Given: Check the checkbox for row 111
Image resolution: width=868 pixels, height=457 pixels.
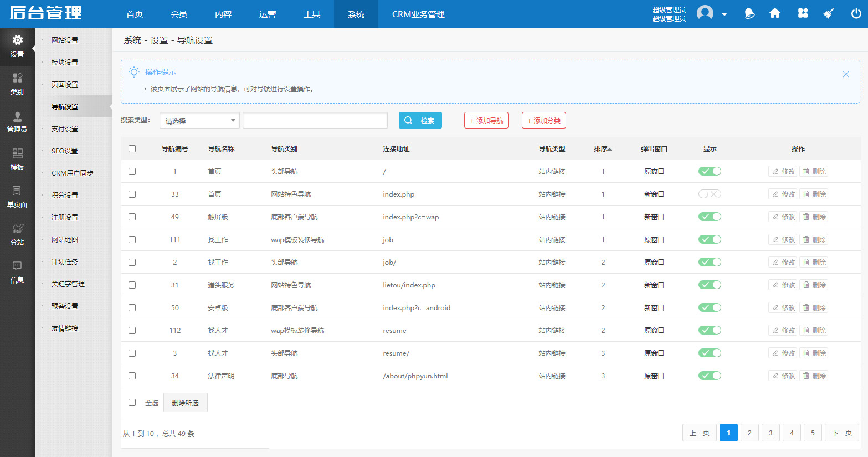Looking at the screenshot, I should tap(132, 239).
